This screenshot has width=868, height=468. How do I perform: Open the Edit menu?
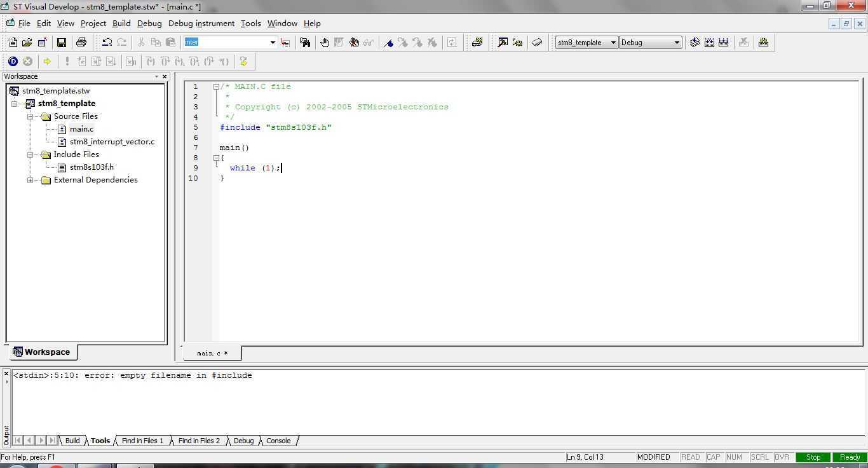44,24
